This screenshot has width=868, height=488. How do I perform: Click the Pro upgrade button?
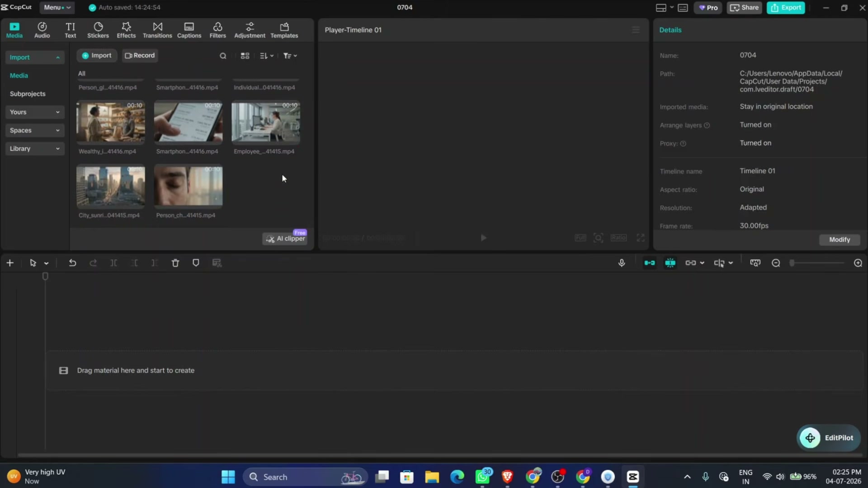tap(708, 8)
